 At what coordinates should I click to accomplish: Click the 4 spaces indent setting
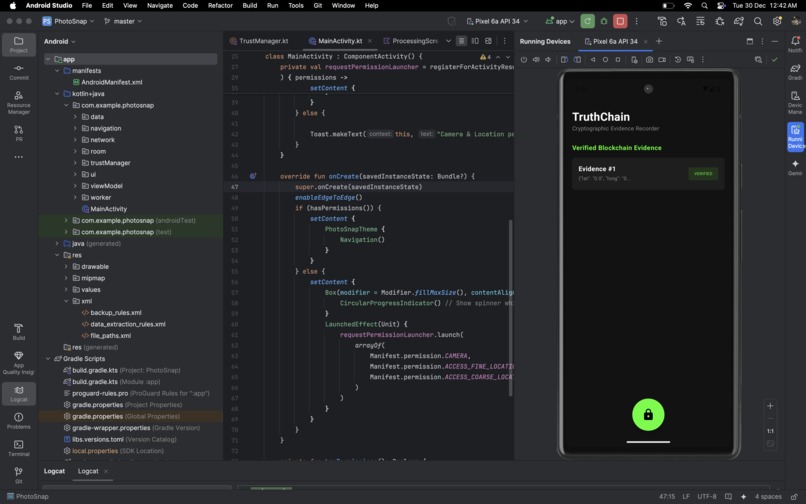point(768,496)
